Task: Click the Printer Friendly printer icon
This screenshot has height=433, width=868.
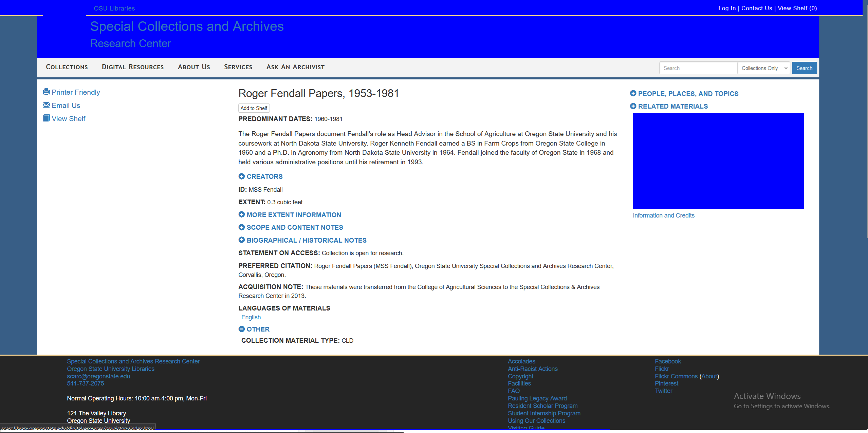Action: 46,92
